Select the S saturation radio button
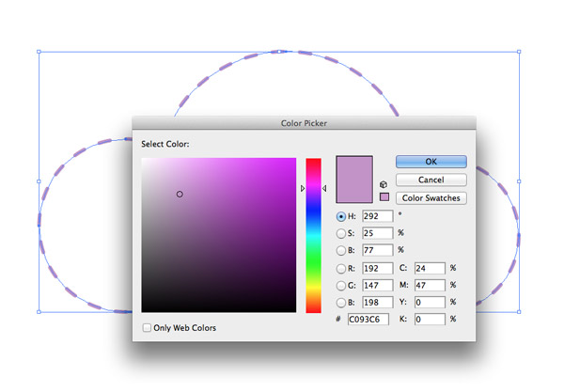The width and height of the screenshot is (564, 392). coord(340,233)
